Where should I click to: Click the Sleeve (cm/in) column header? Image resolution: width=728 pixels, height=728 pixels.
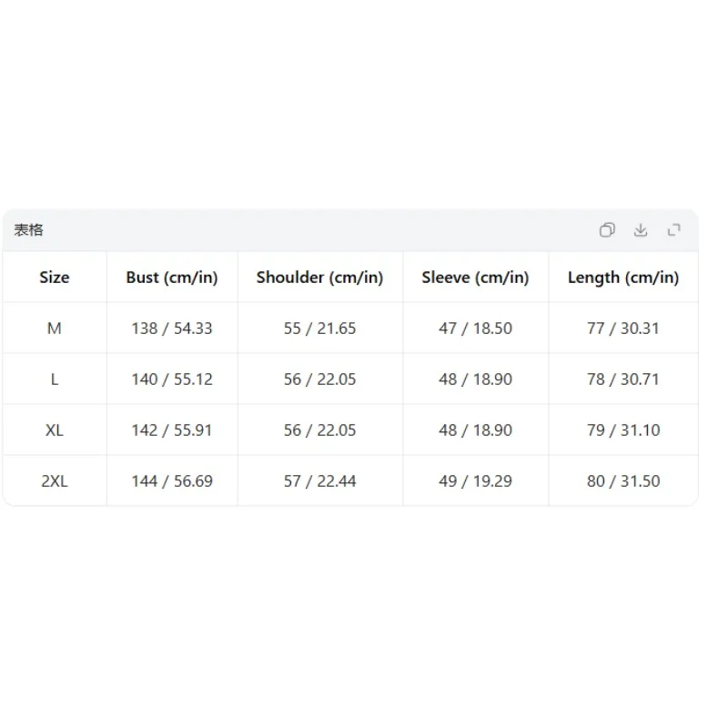[475, 278]
